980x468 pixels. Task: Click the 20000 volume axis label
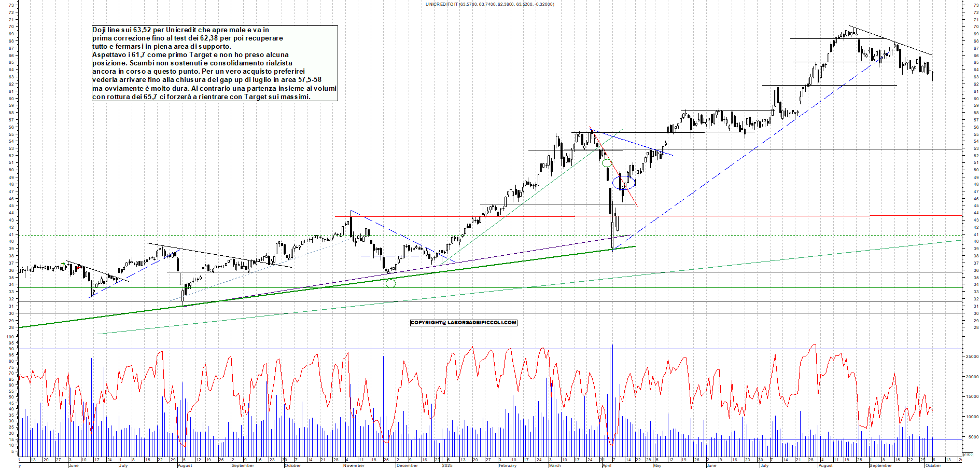[971, 377]
